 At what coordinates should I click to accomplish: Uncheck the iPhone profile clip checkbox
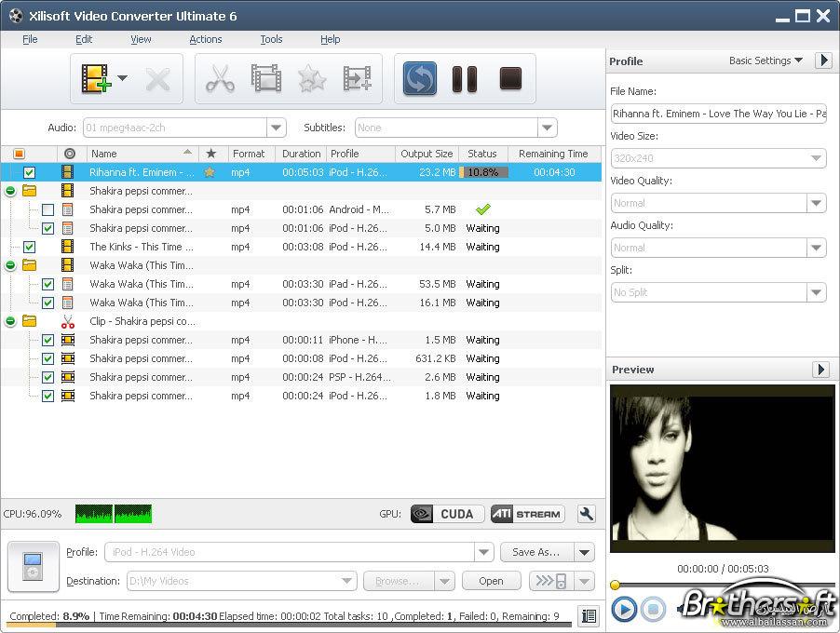click(47, 340)
